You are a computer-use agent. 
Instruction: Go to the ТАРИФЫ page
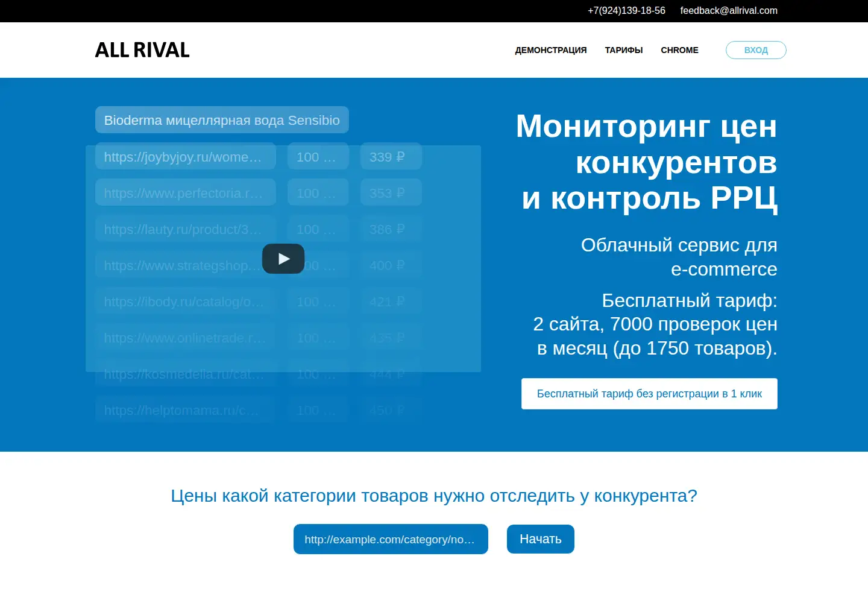pyautogui.click(x=624, y=50)
